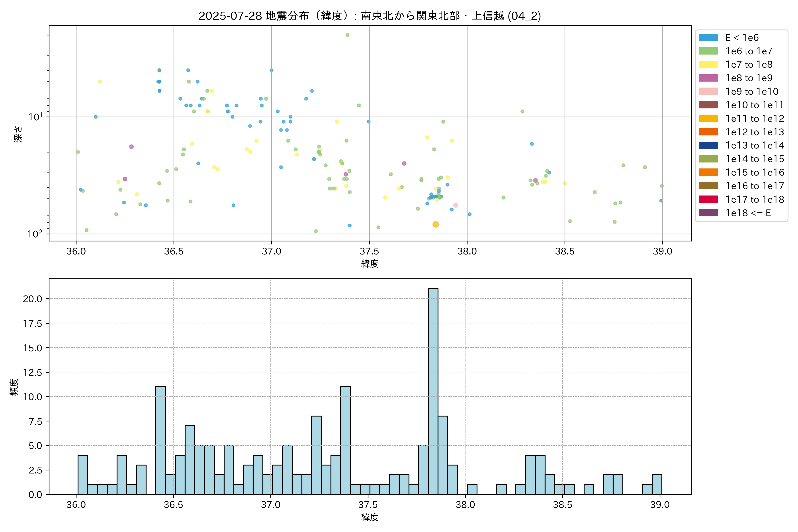Click the 頻度 histogram y-axis label
Viewport: 798px width, 532px height.
tap(14, 387)
